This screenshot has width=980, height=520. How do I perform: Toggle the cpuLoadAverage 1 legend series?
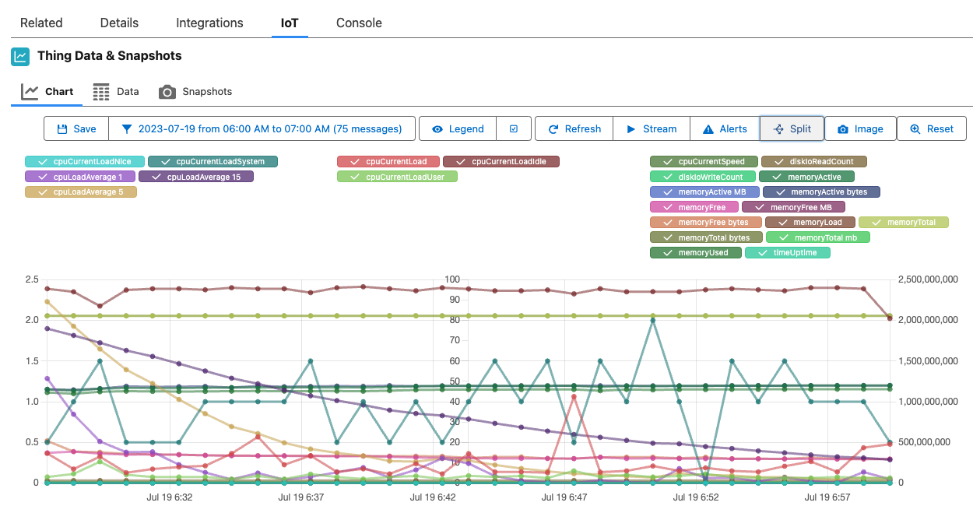(x=80, y=177)
